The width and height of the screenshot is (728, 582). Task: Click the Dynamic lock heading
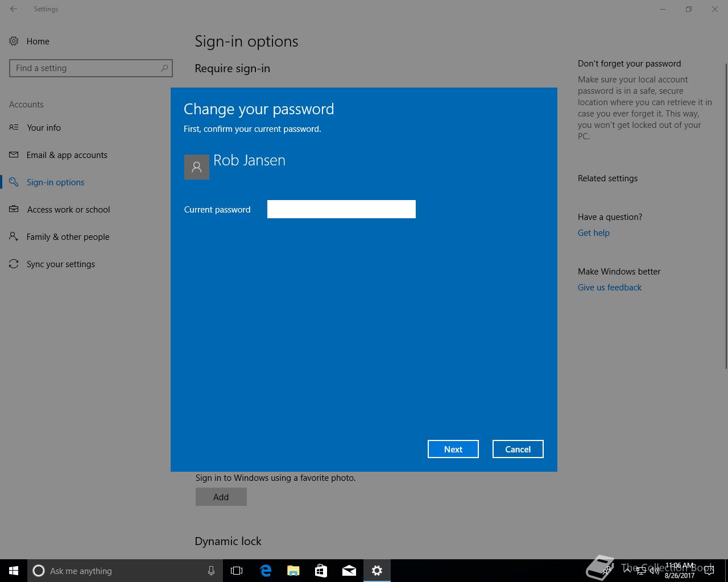click(228, 541)
